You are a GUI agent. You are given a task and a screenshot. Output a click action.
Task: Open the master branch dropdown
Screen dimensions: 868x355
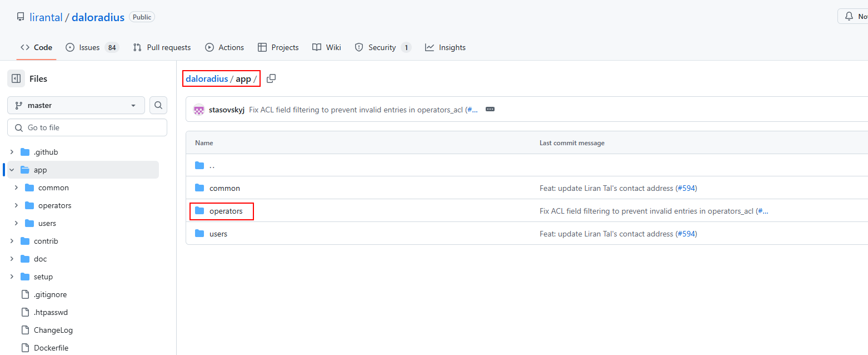pyautogui.click(x=76, y=105)
